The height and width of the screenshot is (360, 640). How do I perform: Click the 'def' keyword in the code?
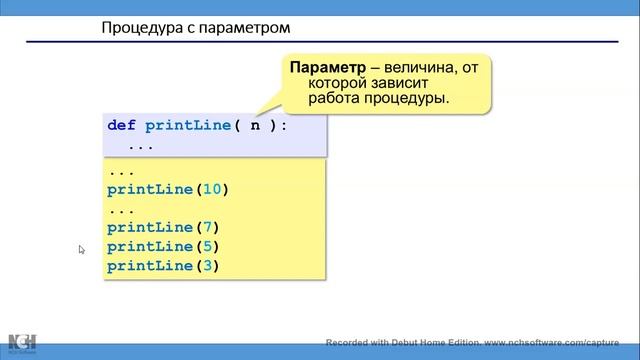coord(121,125)
